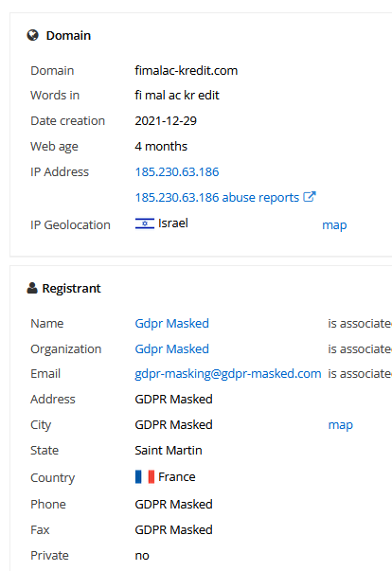
Task: Click the 'IP Address' field label
Action: [x=60, y=172]
